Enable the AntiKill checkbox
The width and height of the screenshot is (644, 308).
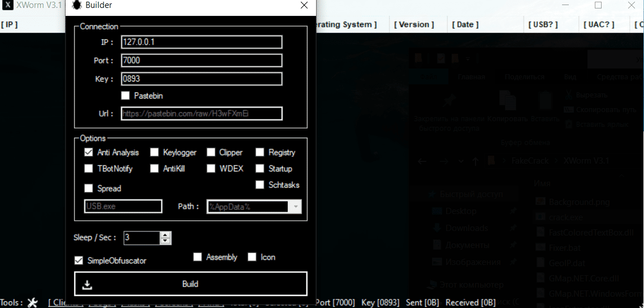[154, 168]
